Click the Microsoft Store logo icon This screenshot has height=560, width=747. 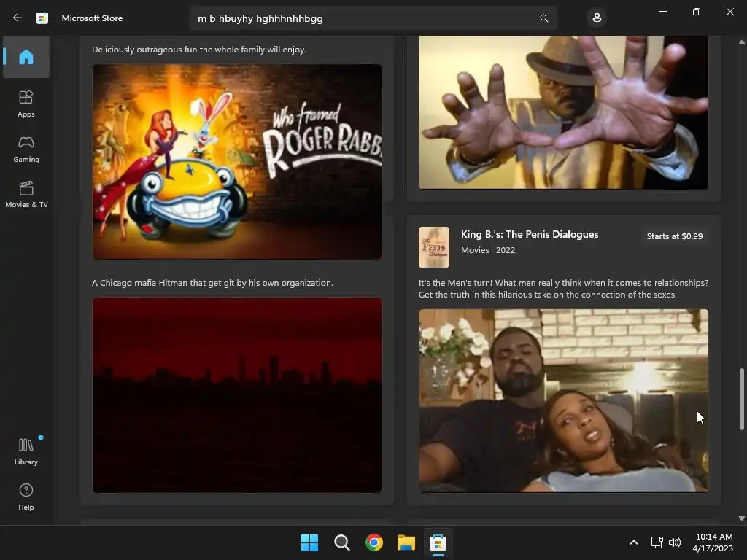[42, 18]
